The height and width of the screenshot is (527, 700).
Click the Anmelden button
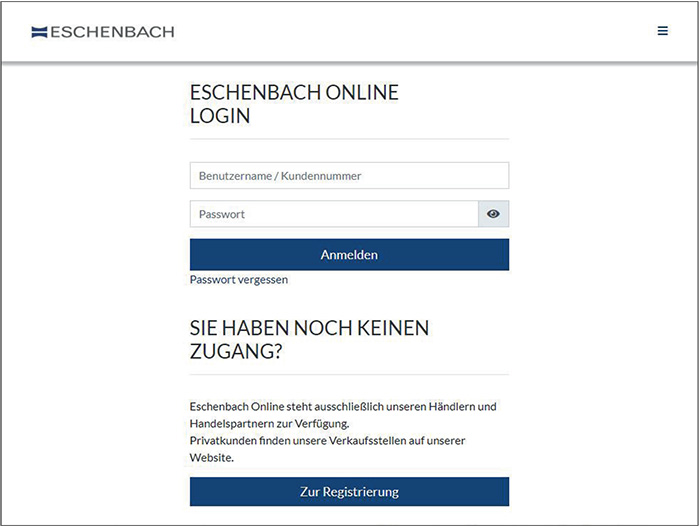tap(349, 255)
